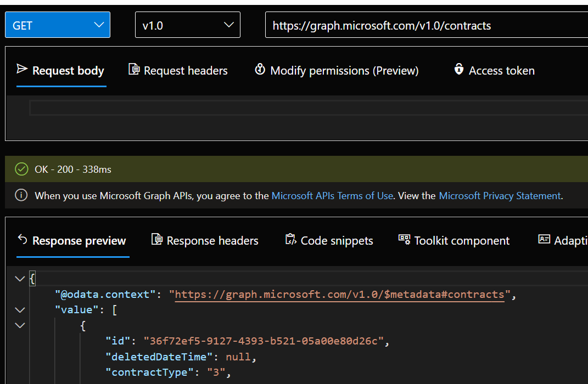Collapse the "value" array chevron
This screenshot has height=384, width=588.
tap(20, 310)
